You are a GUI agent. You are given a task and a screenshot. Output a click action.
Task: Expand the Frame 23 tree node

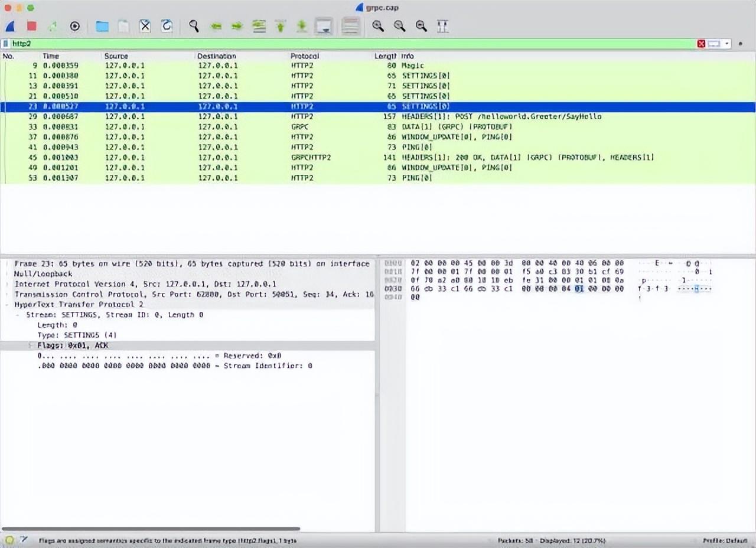click(x=8, y=264)
